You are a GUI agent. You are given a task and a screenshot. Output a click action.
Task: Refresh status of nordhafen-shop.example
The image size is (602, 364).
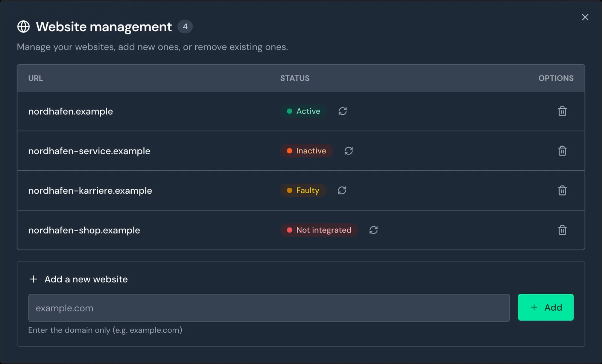374,230
